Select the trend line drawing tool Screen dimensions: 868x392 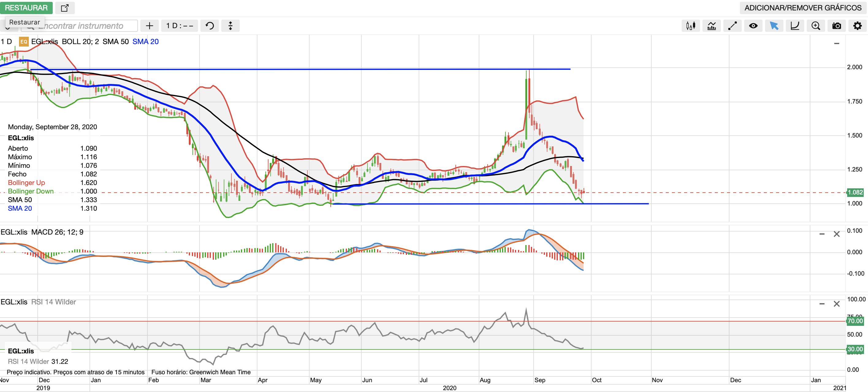pos(732,26)
